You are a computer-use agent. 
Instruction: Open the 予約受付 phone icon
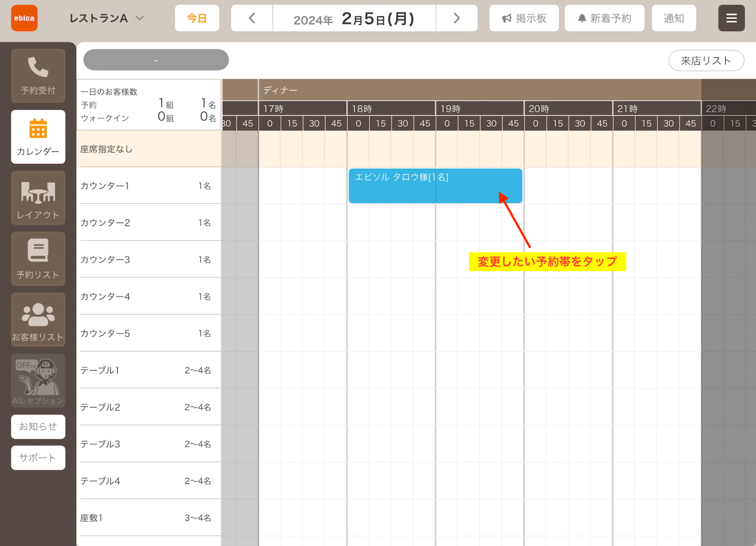(38, 76)
